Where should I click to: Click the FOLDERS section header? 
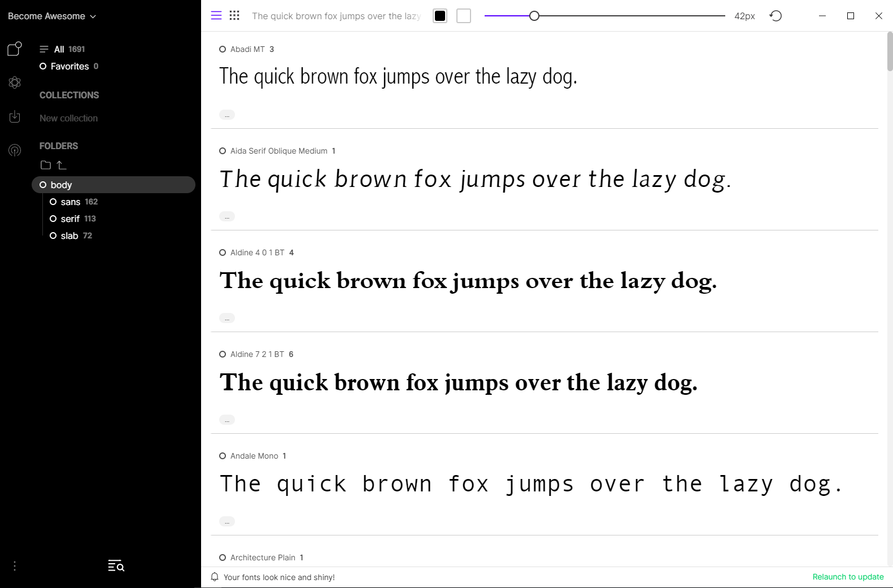[x=59, y=146]
